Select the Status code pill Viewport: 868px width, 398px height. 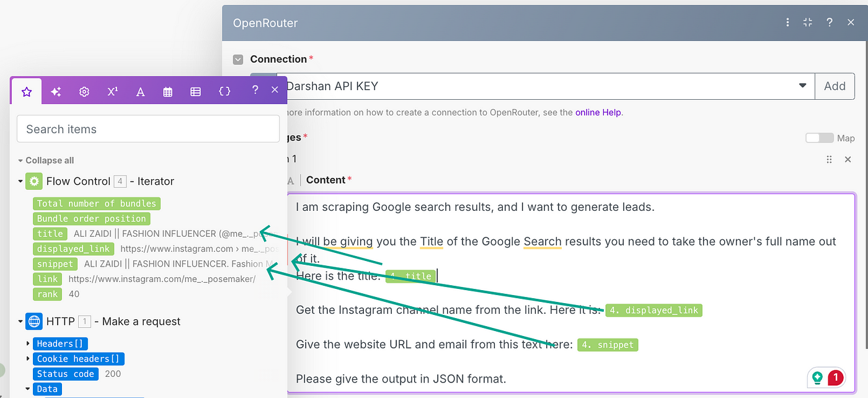[x=65, y=374]
